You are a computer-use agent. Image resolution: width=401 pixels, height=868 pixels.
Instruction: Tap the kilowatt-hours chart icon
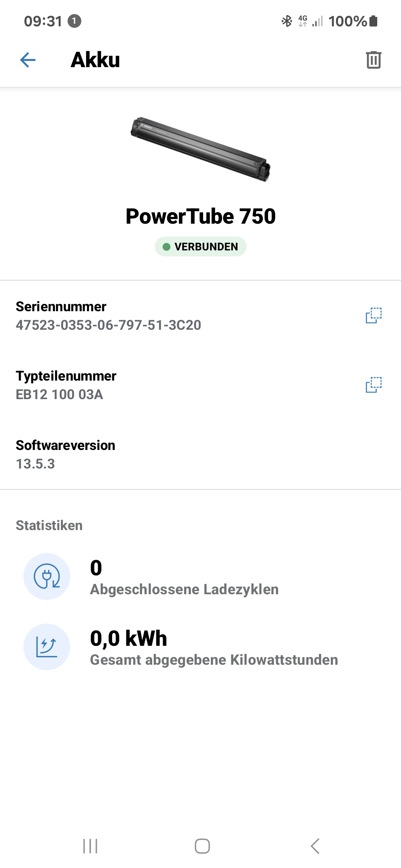47,647
